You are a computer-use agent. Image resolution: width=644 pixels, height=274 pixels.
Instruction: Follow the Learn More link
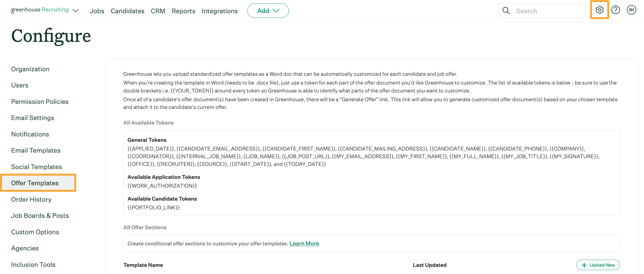coord(304,244)
